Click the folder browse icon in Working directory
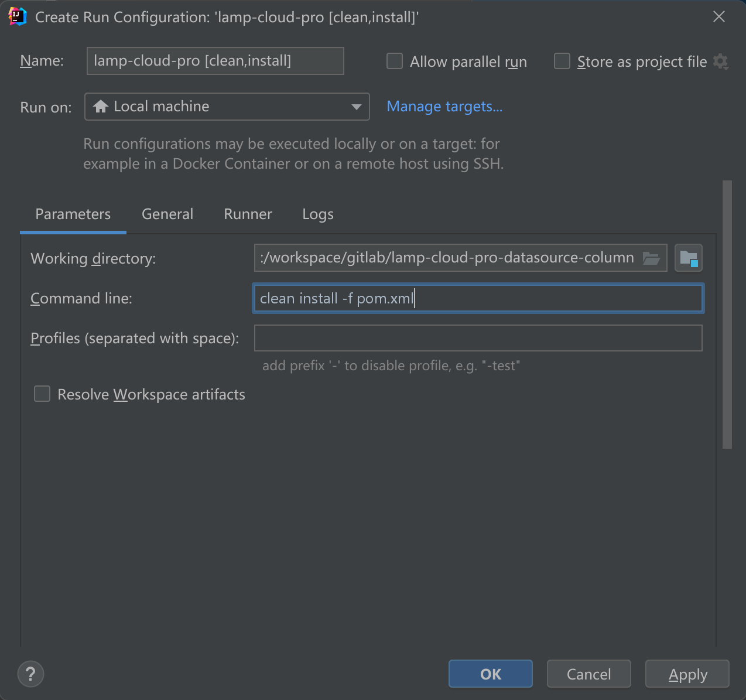Image resolution: width=746 pixels, height=700 pixels. [x=651, y=258]
